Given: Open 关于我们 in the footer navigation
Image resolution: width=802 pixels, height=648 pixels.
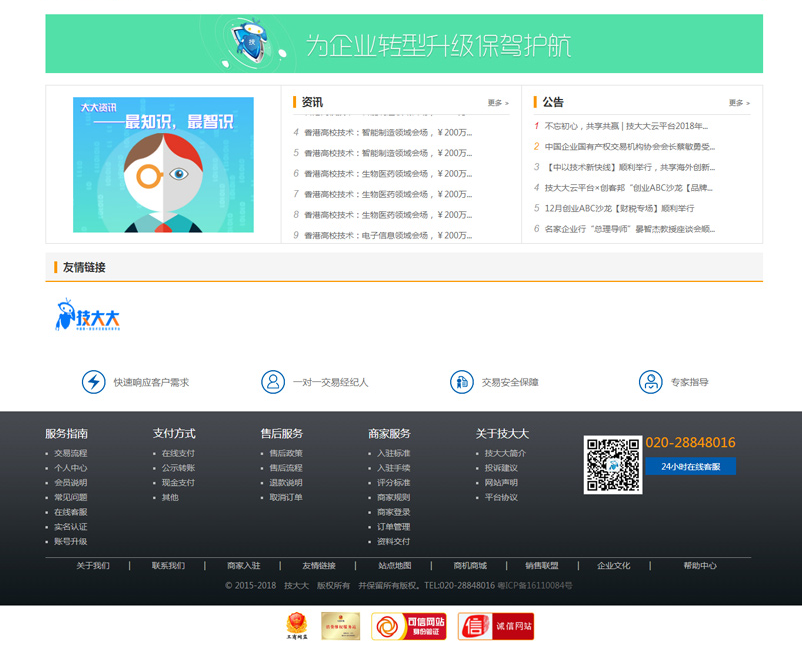Looking at the screenshot, I should click(x=93, y=566).
